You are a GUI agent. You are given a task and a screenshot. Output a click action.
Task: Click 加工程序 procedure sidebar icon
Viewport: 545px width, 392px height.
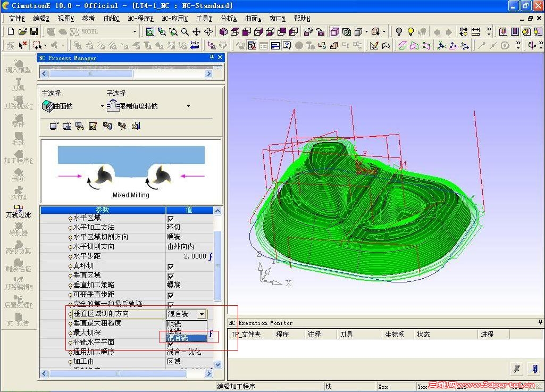pos(19,156)
